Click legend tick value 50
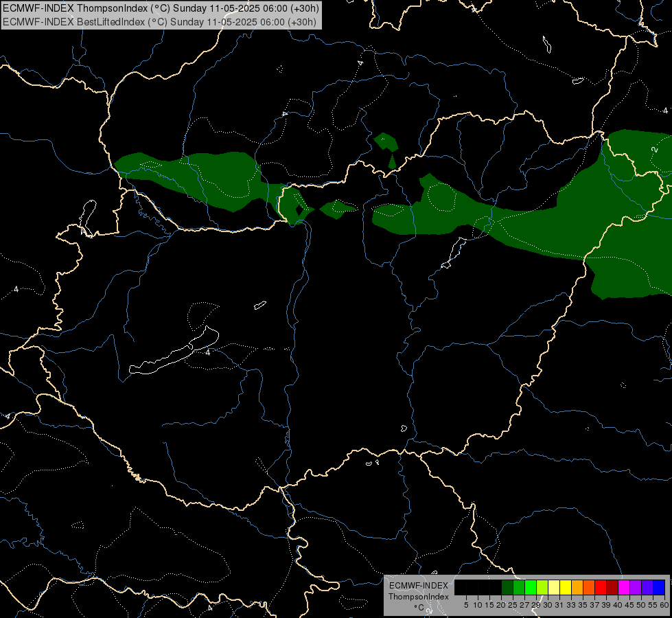 click(641, 605)
